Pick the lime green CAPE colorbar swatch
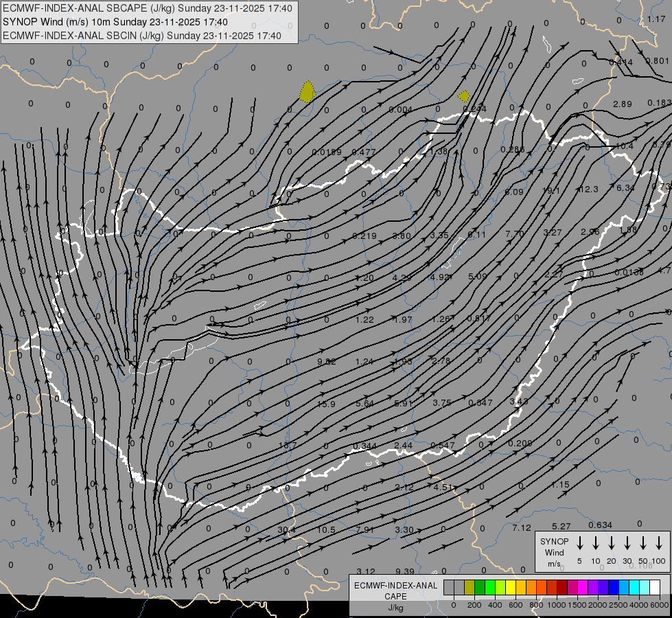This screenshot has width=672, height=618. point(500,587)
